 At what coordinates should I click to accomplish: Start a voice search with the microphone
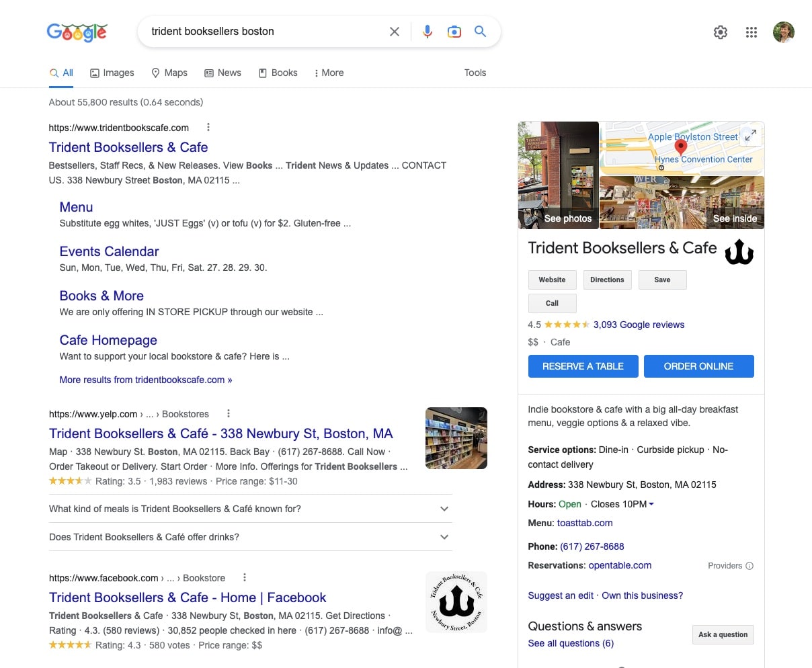click(x=428, y=31)
